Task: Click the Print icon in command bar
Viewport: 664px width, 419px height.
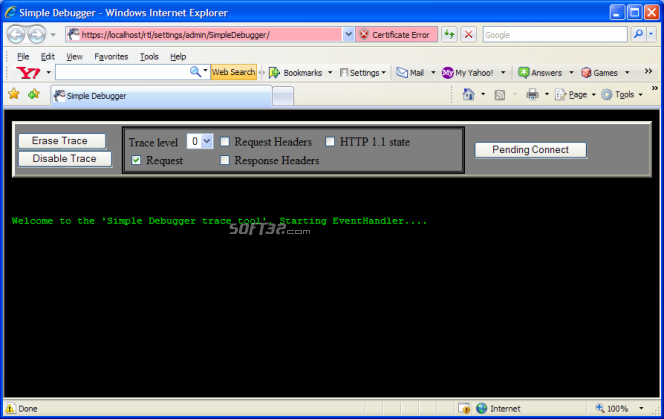Action: 533,94
